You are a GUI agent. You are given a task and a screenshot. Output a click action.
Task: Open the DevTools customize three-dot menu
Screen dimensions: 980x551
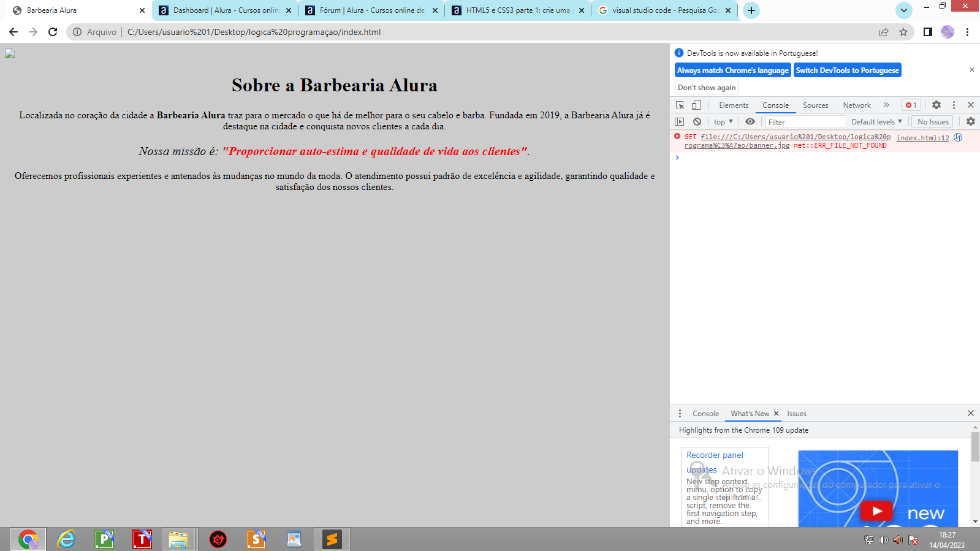[x=954, y=105]
